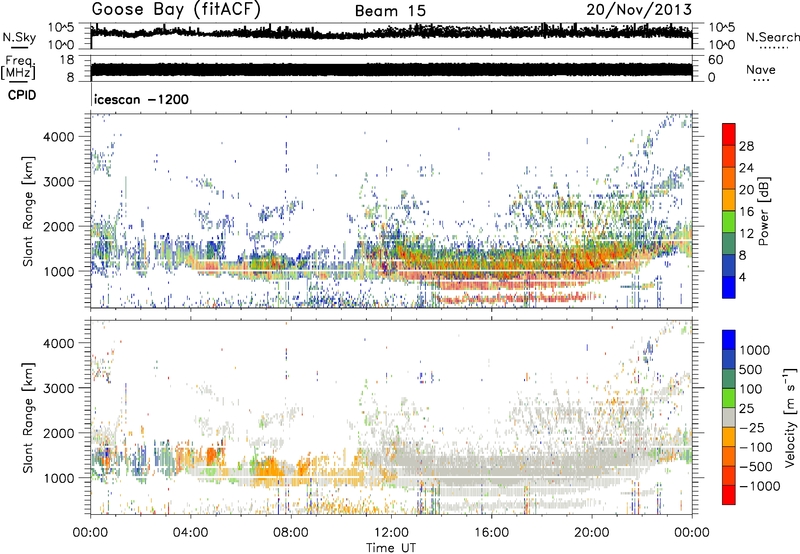This screenshot has width=800, height=554.
Task: Select the "25" label on velocity colorbar
Action: (747, 409)
